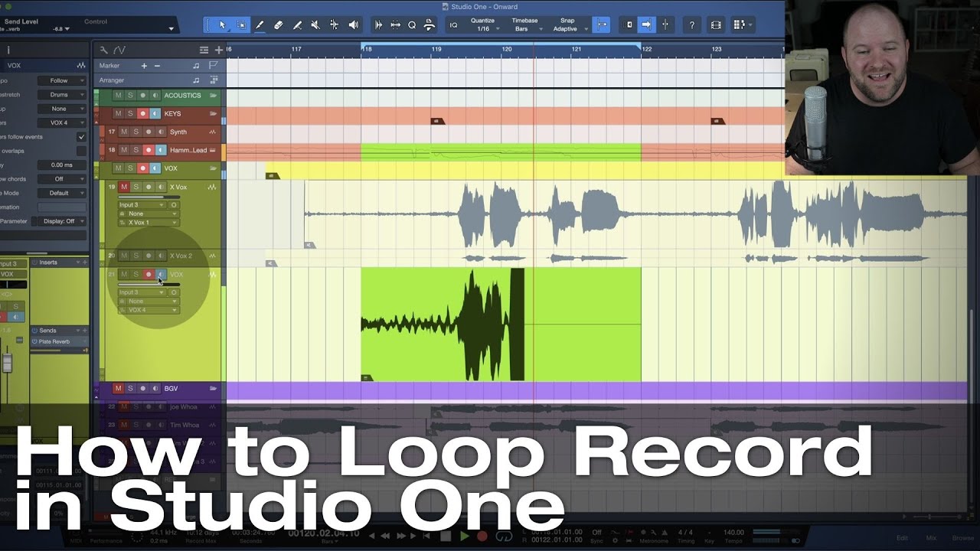980x551 pixels.
Task: Show automation via the curve icon
Action: [119, 50]
